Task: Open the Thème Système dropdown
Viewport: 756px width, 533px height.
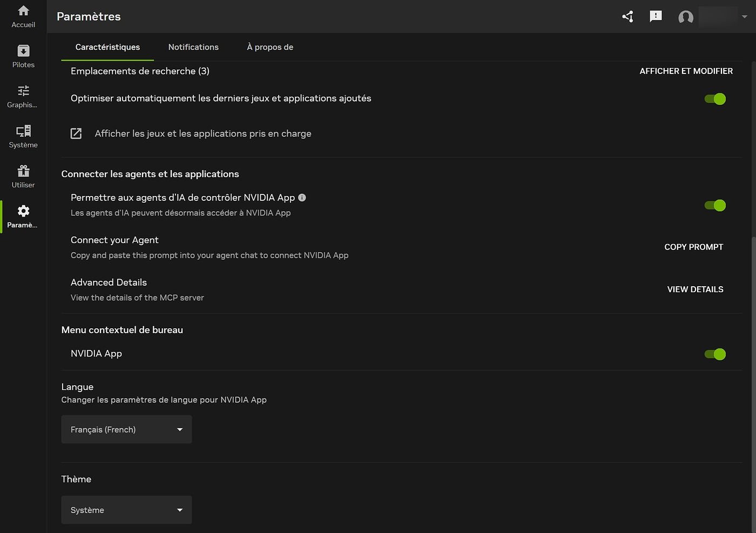Action: click(126, 510)
